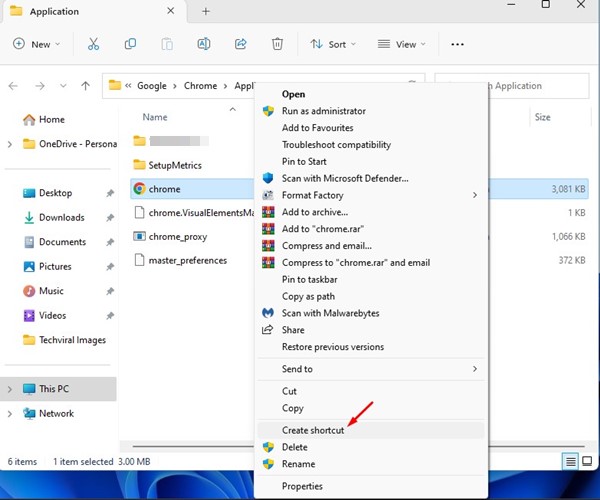Viewport: 600px width, 500px height.
Task: Open Pictures in the sidebar
Action: 47,266
